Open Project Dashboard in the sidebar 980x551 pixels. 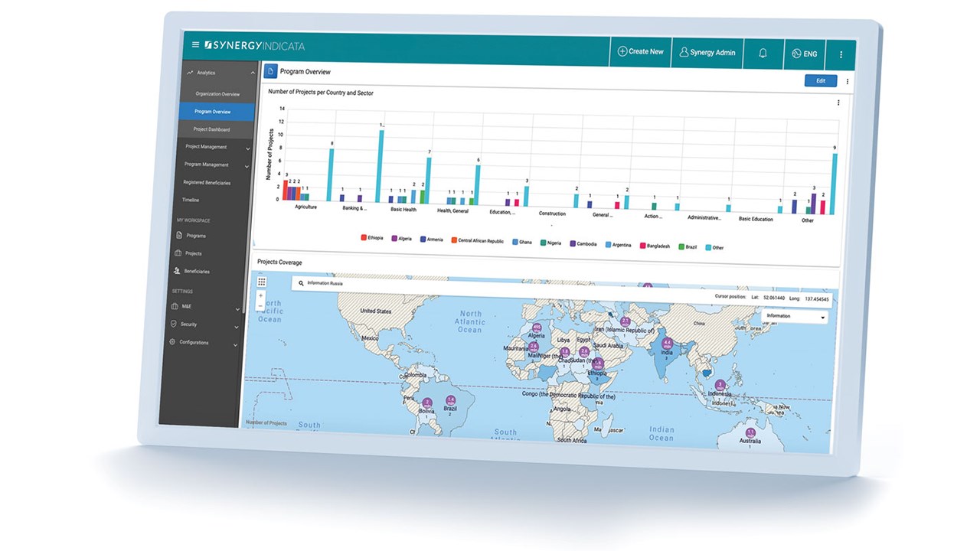211,129
